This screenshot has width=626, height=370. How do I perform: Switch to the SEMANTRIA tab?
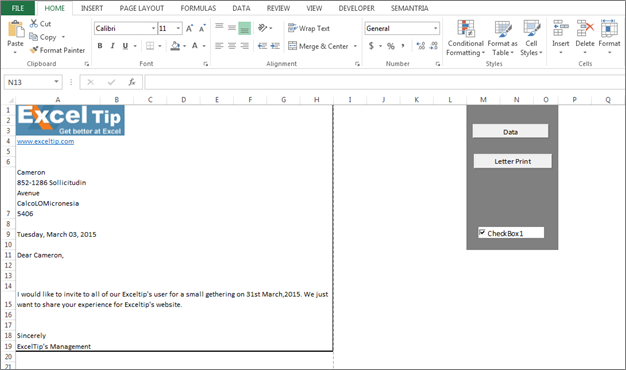tap(409, 8)
